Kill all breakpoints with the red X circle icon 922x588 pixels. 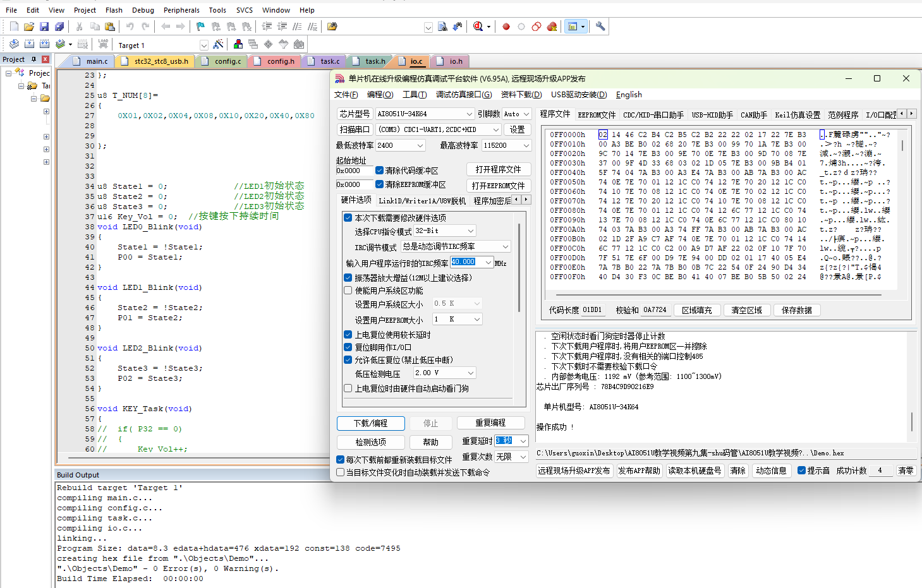point(552,27)
